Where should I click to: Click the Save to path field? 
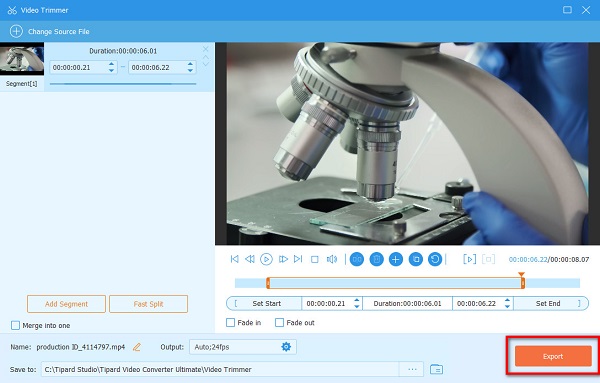tap(220, 369)
